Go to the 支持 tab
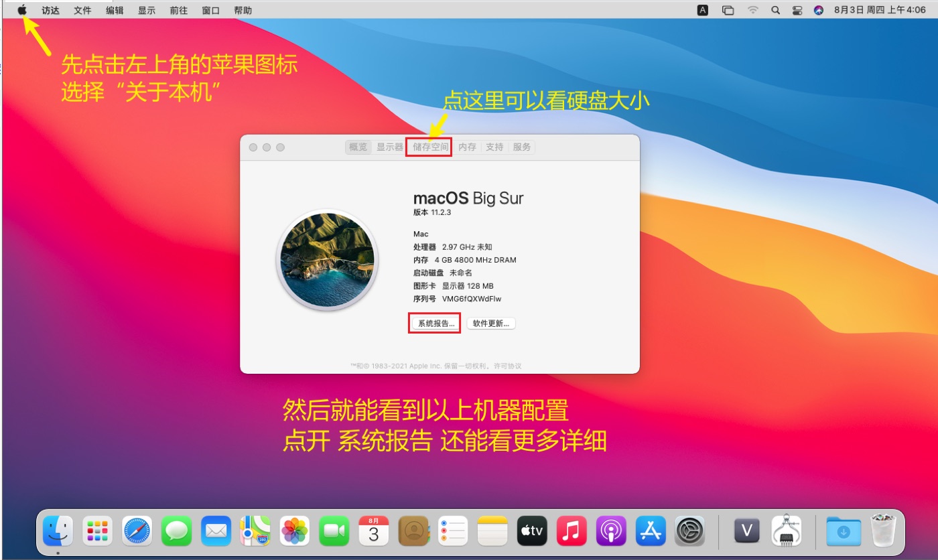 (494, 147)
